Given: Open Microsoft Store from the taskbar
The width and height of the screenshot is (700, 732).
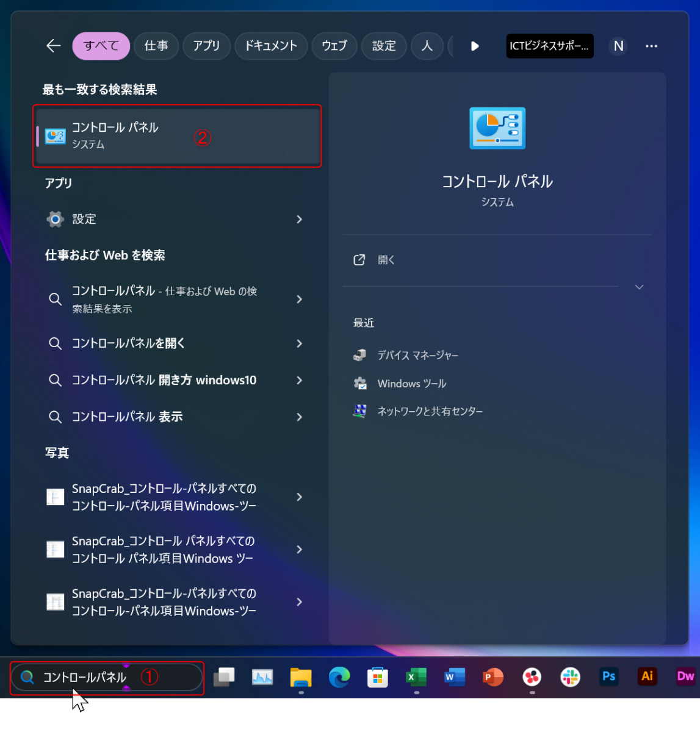Looking at the screenshot, I should coord(378,676).
